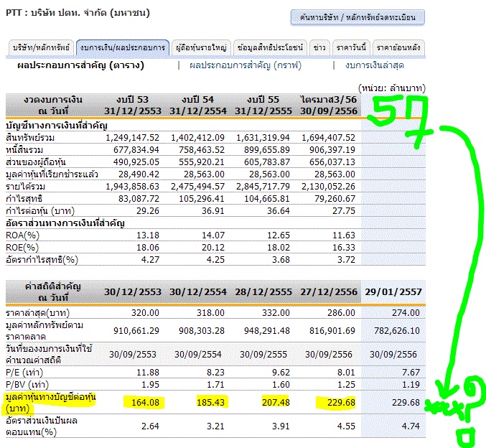486x448 pixels.
Task: Select net profit value 105,296.41
Action: (x=202, y=199)
